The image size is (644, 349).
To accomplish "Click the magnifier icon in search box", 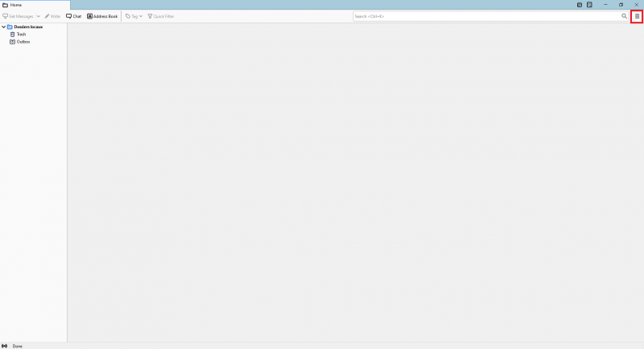I will pyautogui.click(x=624, y=16).
